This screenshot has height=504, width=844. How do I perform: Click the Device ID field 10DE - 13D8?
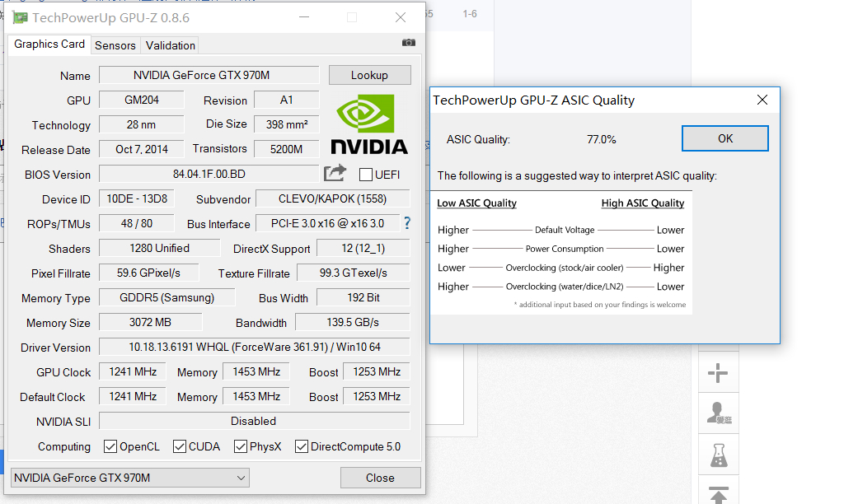(x=137, y=198)
